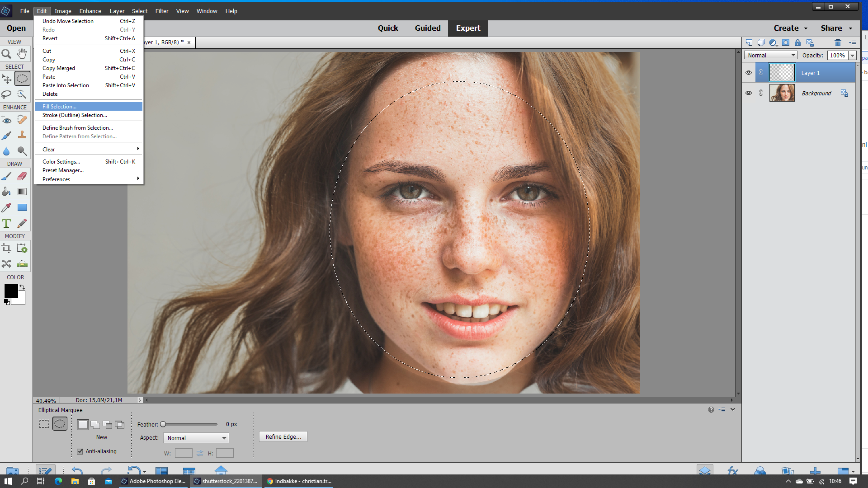Image resolution: width=868 pixels, height=488 pixels.
Task: Select the Crop tool
Action: click(6, 248)
